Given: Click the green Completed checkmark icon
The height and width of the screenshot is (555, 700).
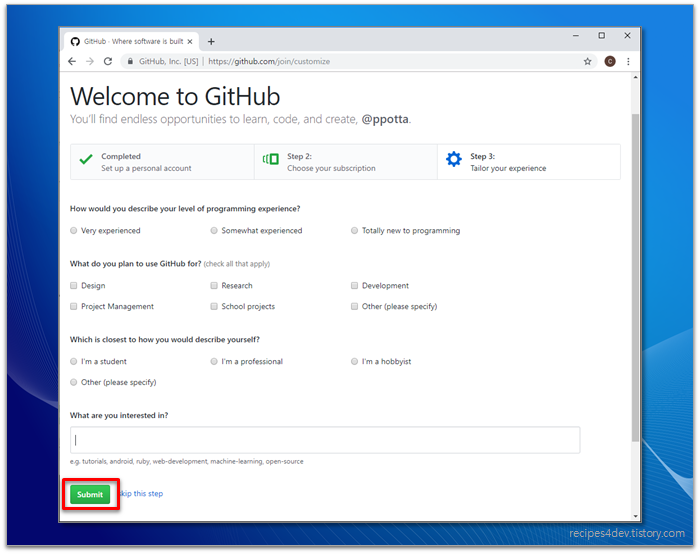Looking at the screenshot, I should pos(86,159).
